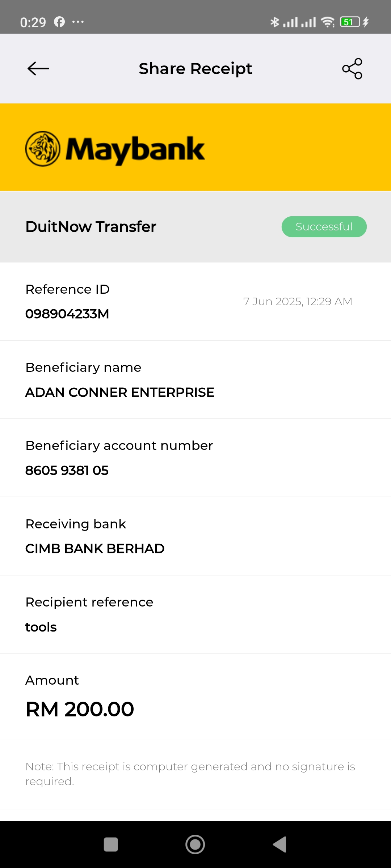Tap the Wi-Fi status icon

[x=328, y=22]
